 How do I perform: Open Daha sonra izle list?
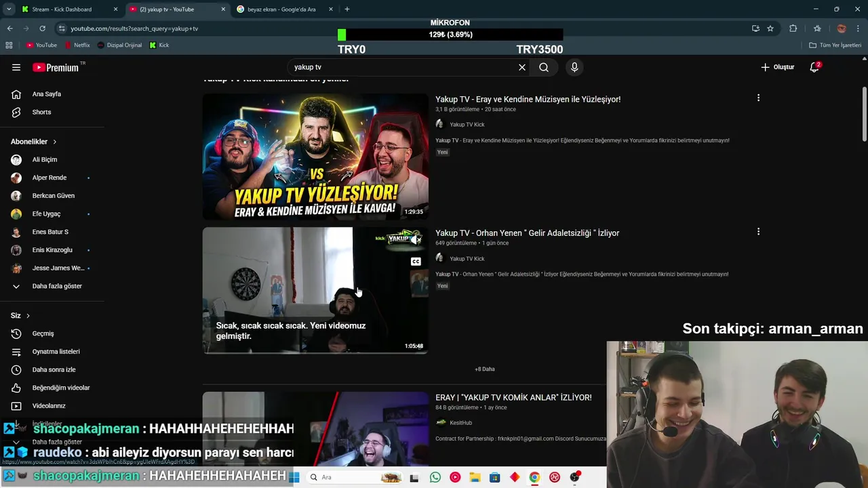click(52, 369)
